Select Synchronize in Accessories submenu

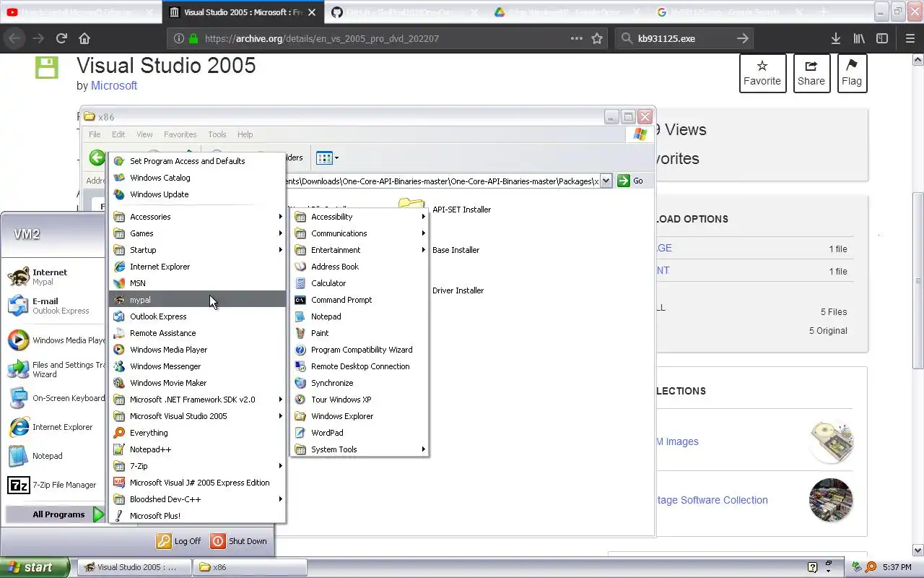(x=359, y=383)
